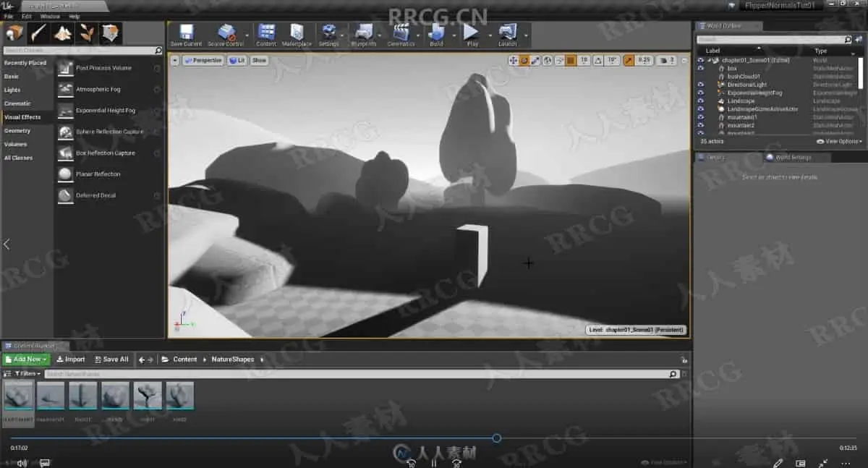Click the video progress slider handle
This screenshot has width=868, height=468.
tap(497, 438)
